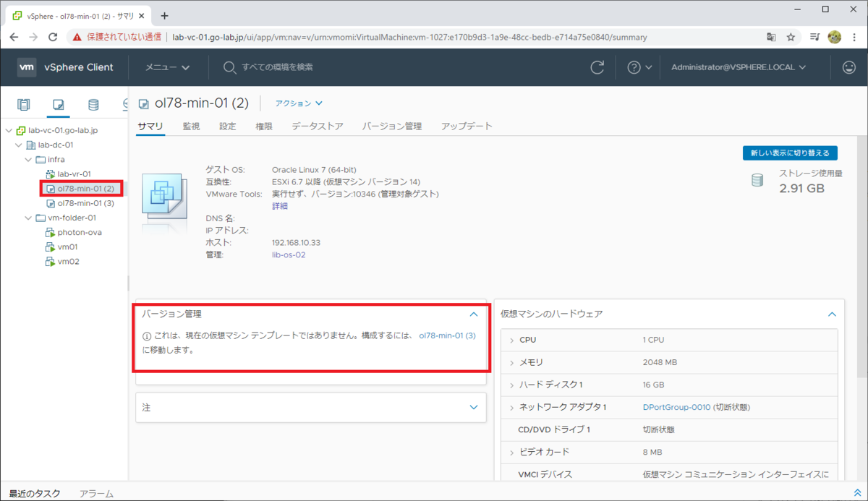Collapse the infra folder node
The width and height of the screenshot is (868, 501).
click(28, 159)
